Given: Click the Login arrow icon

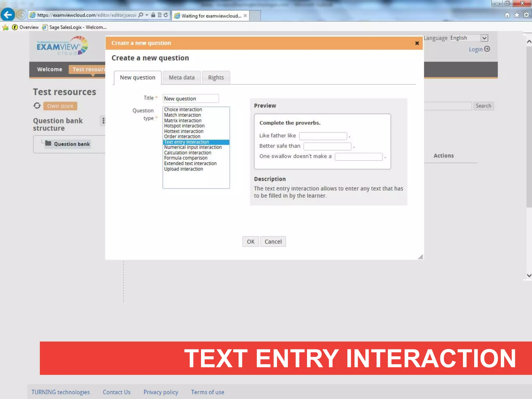Looking at the screenshot, I should coord(487,49).
